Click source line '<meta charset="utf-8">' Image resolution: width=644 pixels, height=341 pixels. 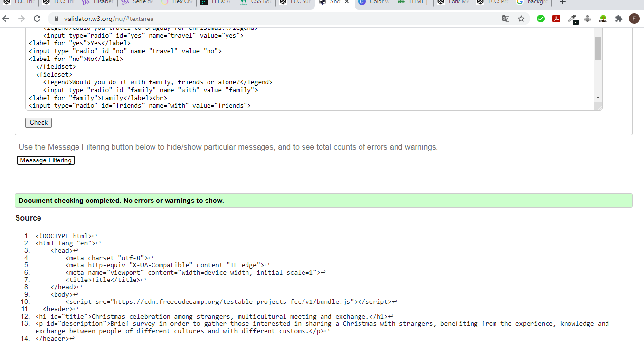tap(110, 258)
